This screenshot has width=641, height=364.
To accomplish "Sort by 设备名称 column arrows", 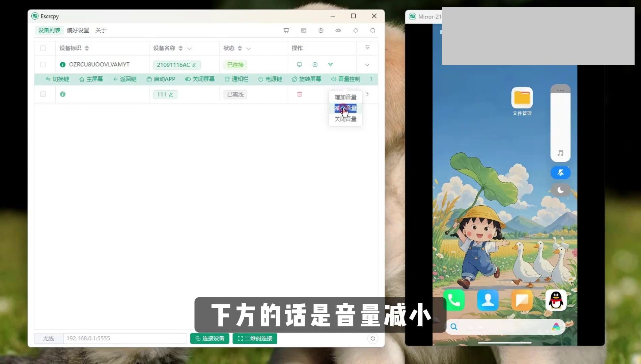I will 180,48.
